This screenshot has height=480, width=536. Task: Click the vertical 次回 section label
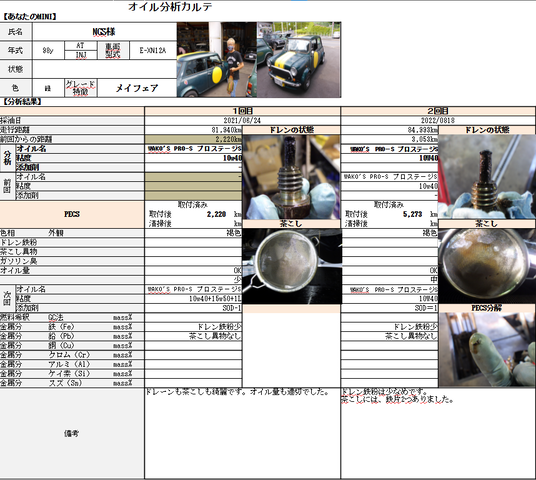click(7, 298)
